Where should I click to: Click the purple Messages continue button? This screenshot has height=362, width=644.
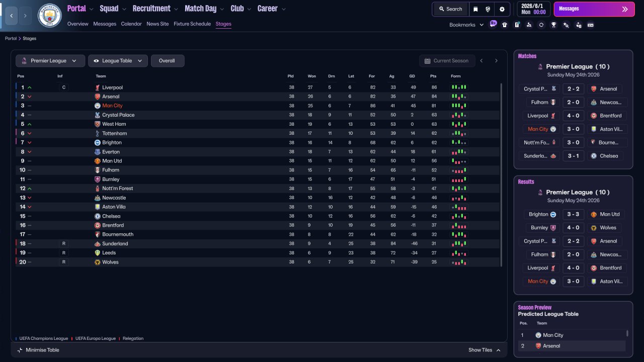pos(594,9)
